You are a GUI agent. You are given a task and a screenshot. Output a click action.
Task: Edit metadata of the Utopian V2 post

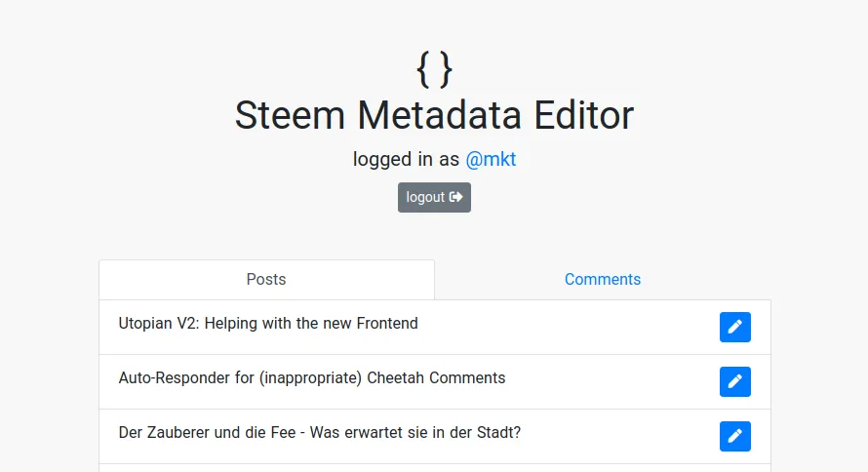[x=734, y=327]
